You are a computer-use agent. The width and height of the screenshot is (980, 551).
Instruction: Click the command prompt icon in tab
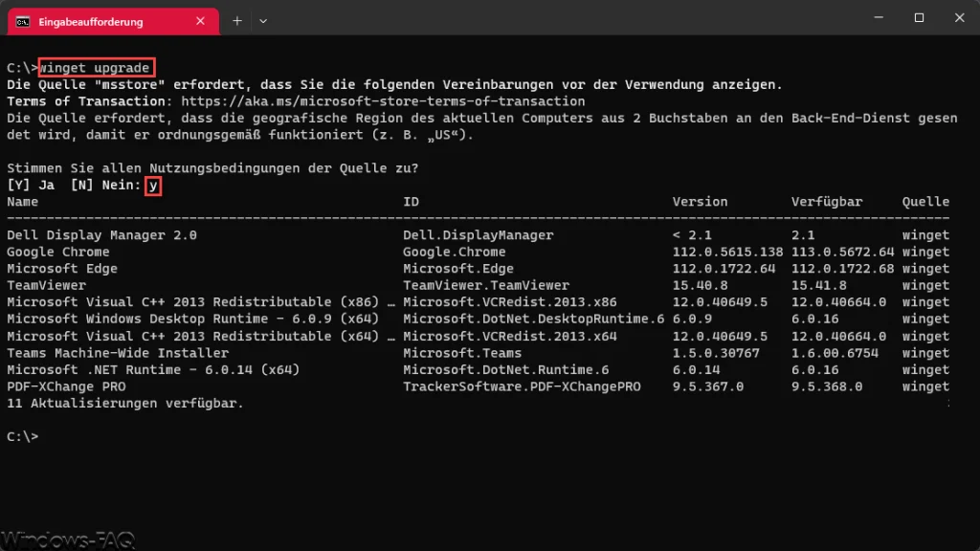(x=23, y=22)
